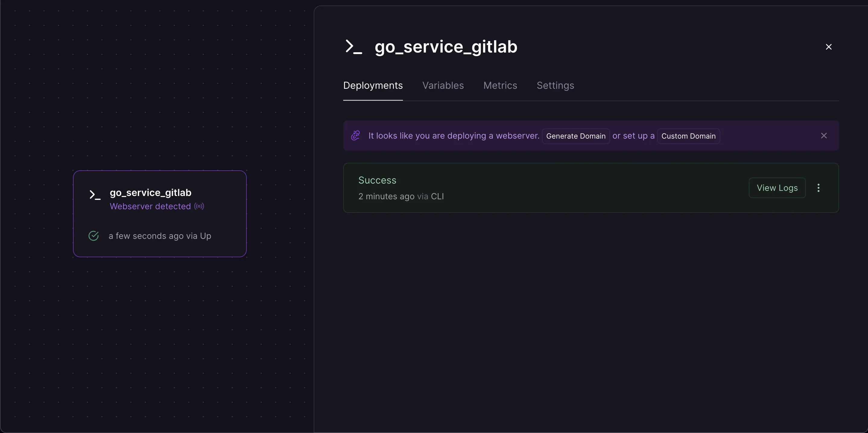Click the Success deployment status text

click(377, 181)
